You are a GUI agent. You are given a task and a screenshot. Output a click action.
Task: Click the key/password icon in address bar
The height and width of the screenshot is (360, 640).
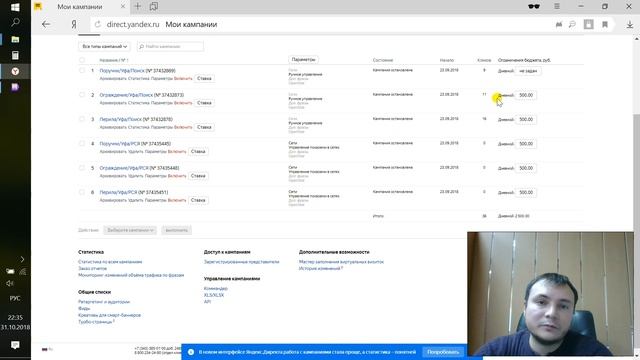[x=572, y=24]
